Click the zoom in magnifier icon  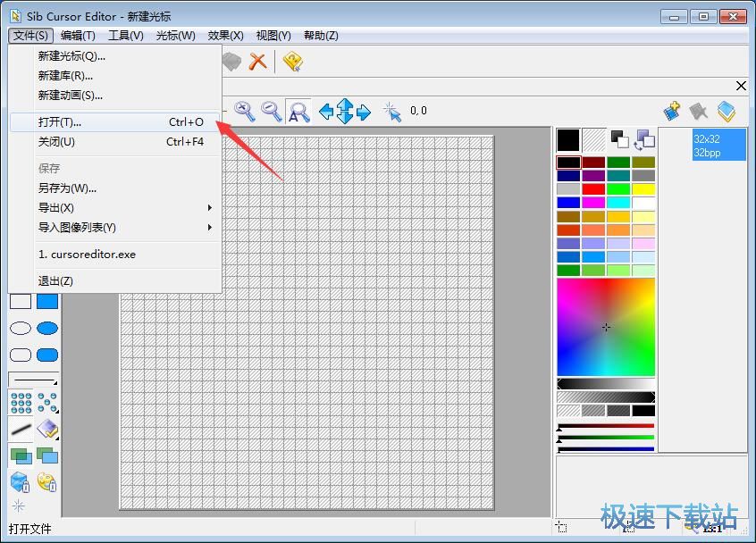pos(244,111)
